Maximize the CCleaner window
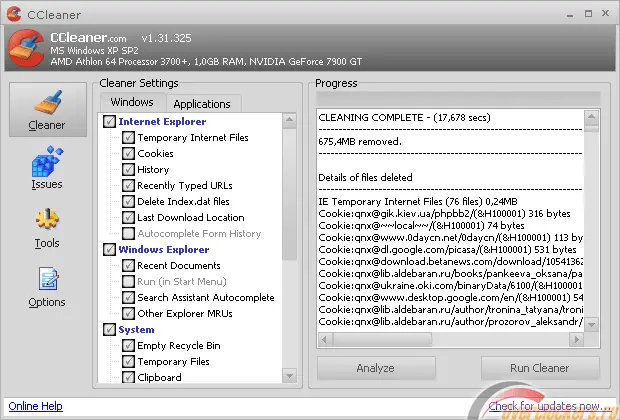This screenshot has width=620, height=420. tap(588, 13)
